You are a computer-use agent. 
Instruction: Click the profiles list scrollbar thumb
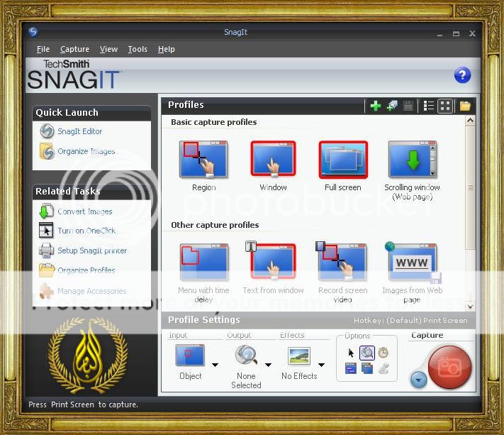470,187
